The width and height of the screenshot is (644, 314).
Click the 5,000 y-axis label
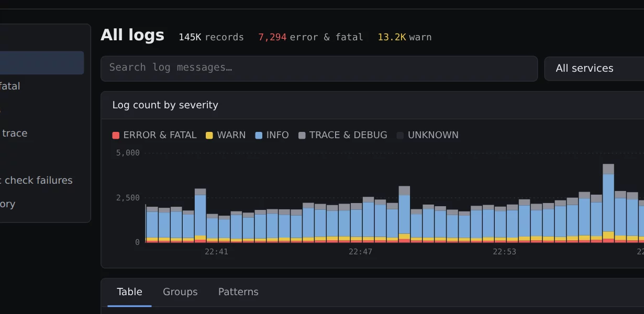tap(128, 153)
